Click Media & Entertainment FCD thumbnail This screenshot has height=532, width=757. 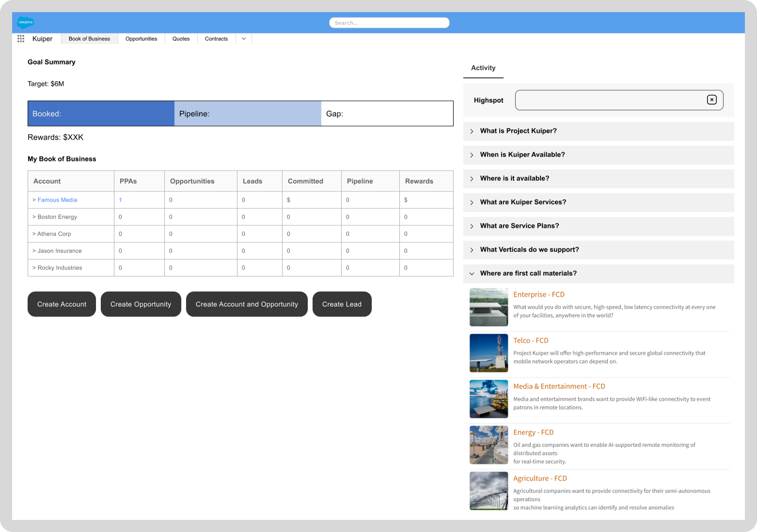click(489, 399)
